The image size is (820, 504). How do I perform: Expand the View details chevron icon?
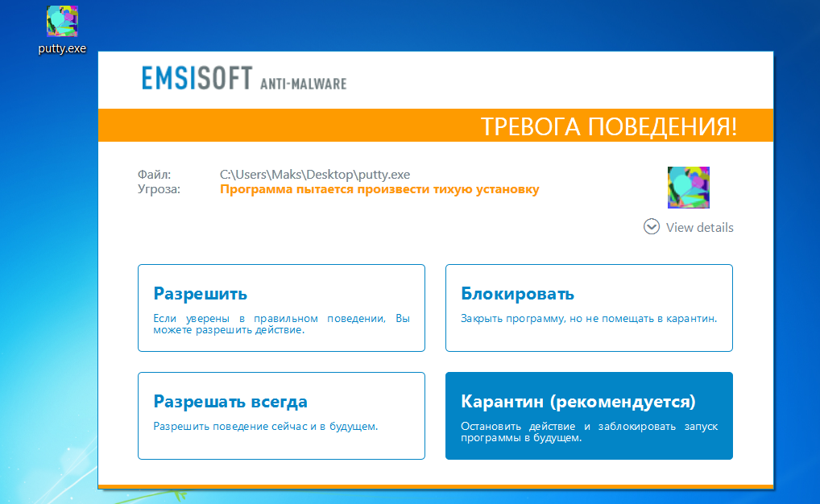point(651,227)
